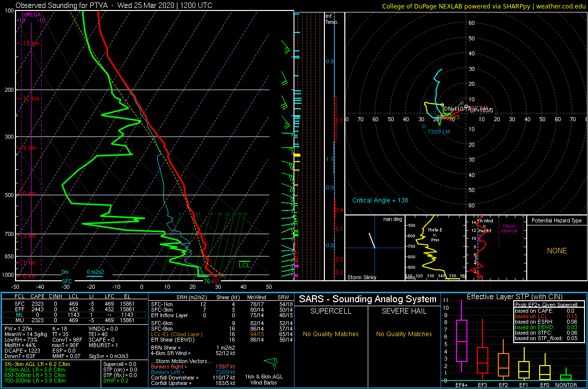Click the SHIP = 0.2 value
The image size is (588, 389).
(117, 381)
